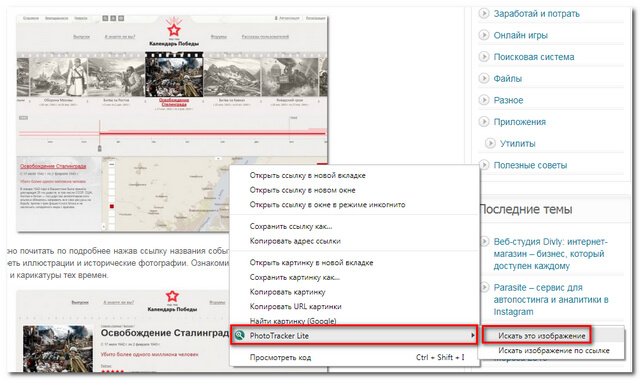Screen dimensions: 640x380
Task: Click arrow icon beside Divly topic
Action: (x=484, y=242)
